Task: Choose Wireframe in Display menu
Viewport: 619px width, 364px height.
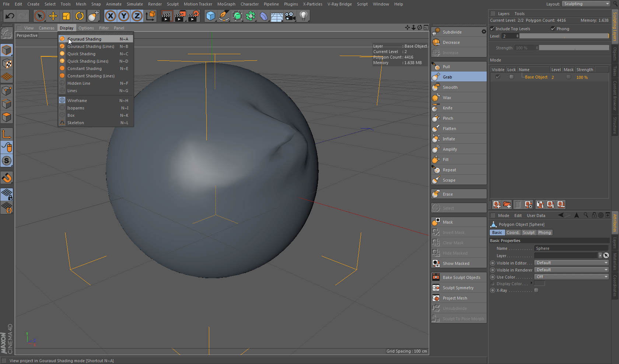Action: pyautogui.click(x=96, y=101)
